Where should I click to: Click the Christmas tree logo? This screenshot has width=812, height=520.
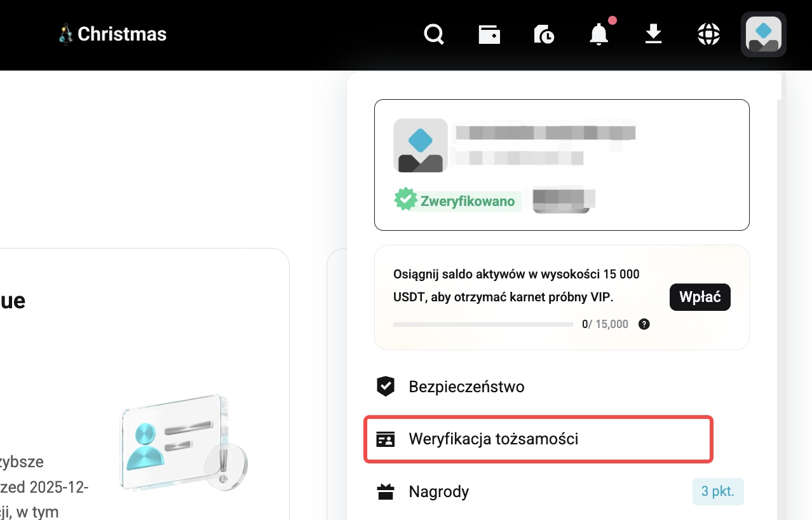[66, 34]
